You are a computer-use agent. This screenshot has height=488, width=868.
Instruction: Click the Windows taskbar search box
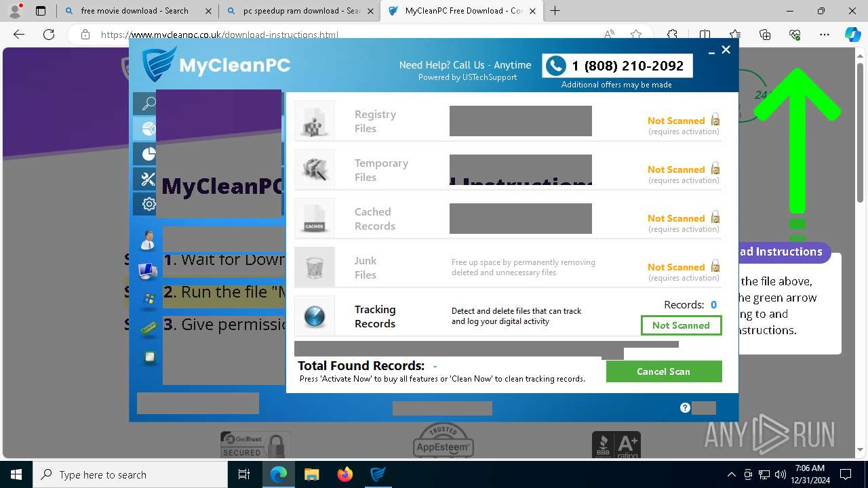(x=130, y=474)
